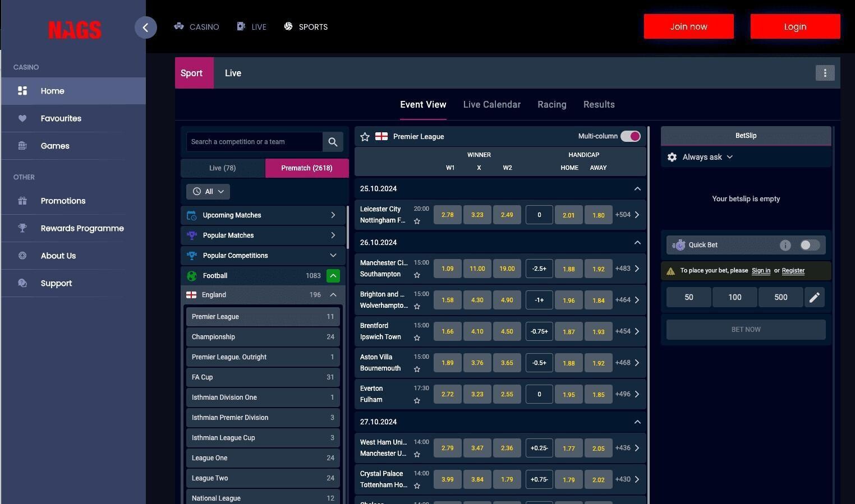The image size is (855, 504).
Task: Collapse the 25.10.2024 date group
Action: tap(637, 189)
